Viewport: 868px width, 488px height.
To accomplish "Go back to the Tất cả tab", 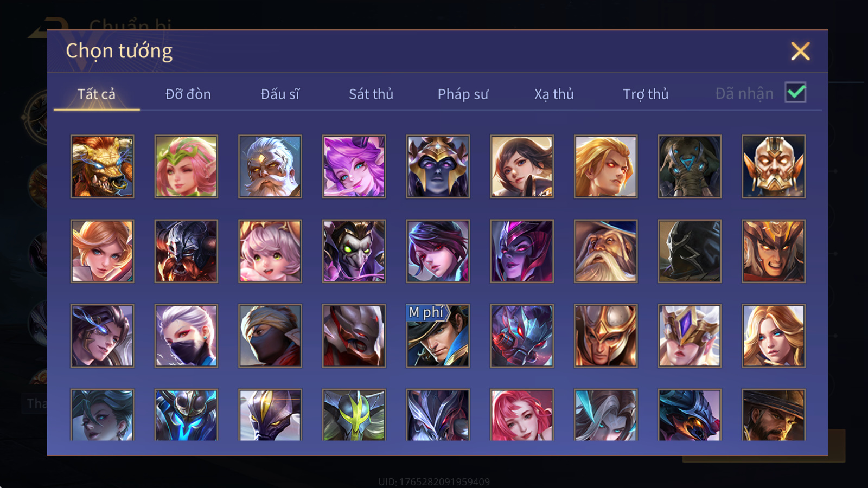I will (97, 94).
